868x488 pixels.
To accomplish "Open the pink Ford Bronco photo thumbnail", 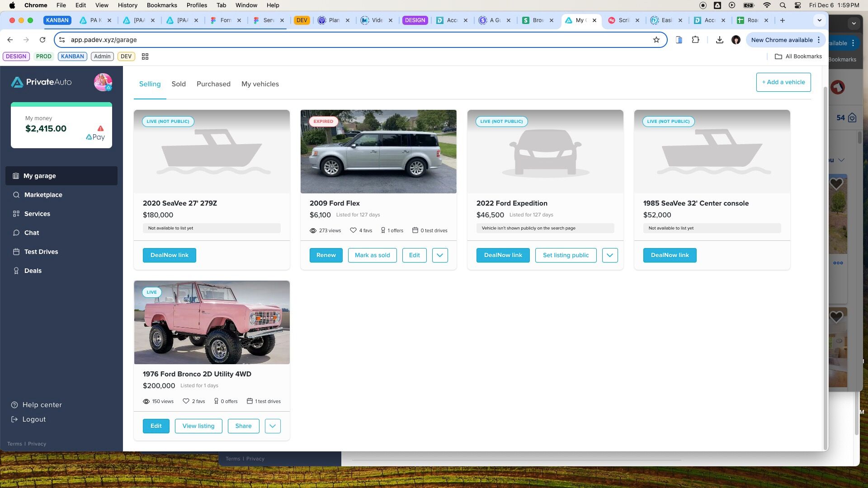I will pos(212,323).
